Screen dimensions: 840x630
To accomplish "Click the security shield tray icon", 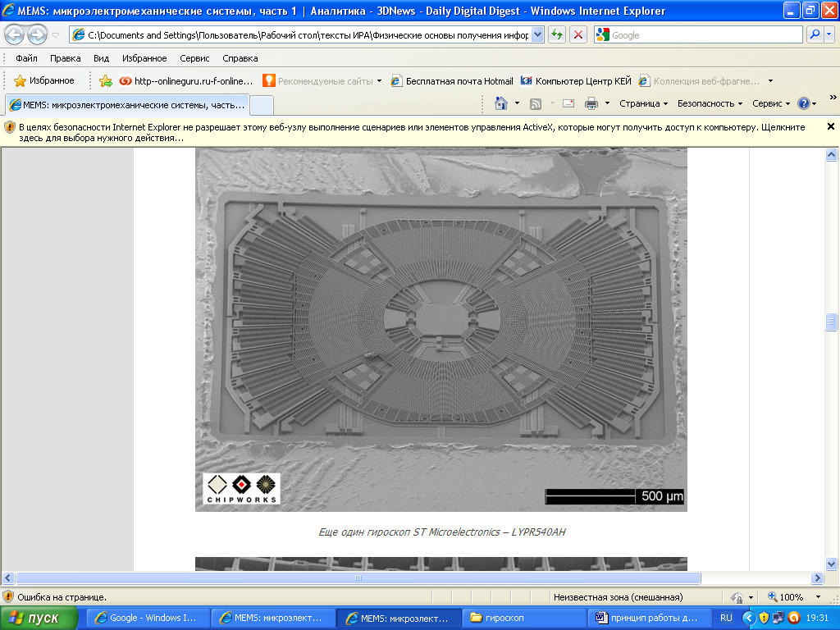I will (x=764, y=619).
